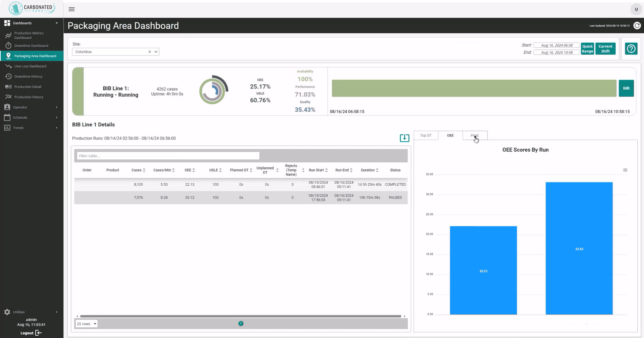Switch to the Top DT tab
644x338 pixels.
(x=426, y=135)
